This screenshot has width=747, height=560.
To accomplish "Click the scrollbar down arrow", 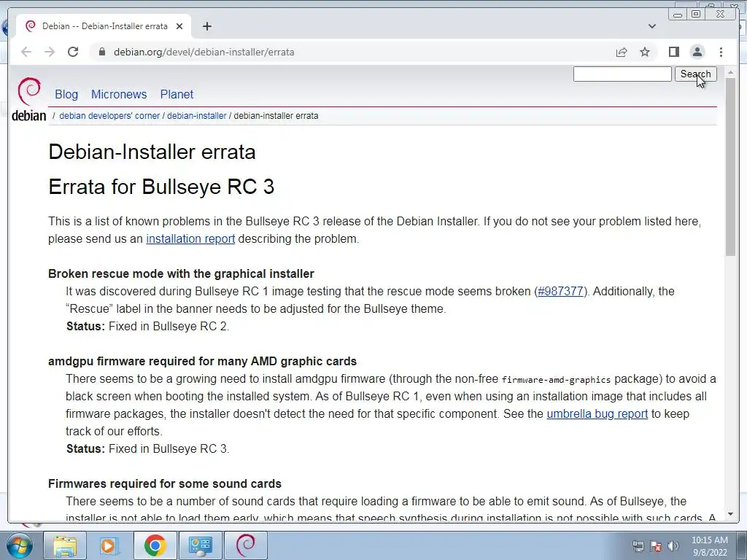I will (x=730, y=514).
